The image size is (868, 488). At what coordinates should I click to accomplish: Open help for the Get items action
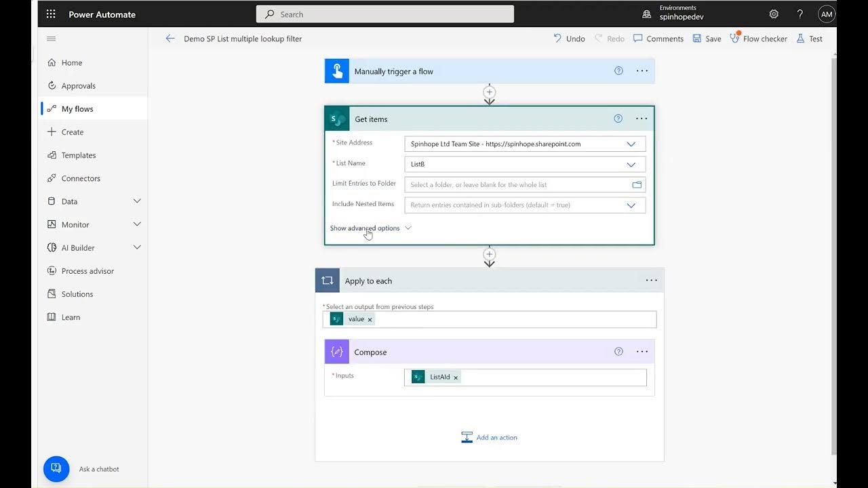click(x=618, y=119)
